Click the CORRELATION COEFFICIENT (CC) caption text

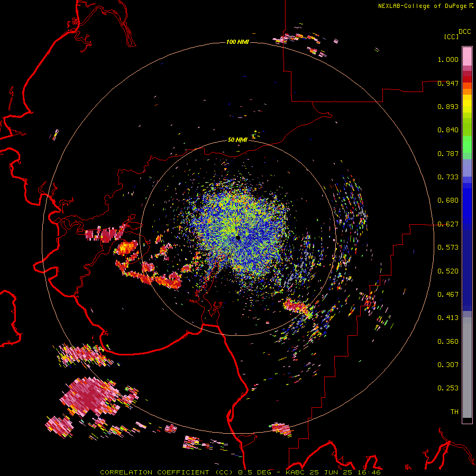[167, 472]
